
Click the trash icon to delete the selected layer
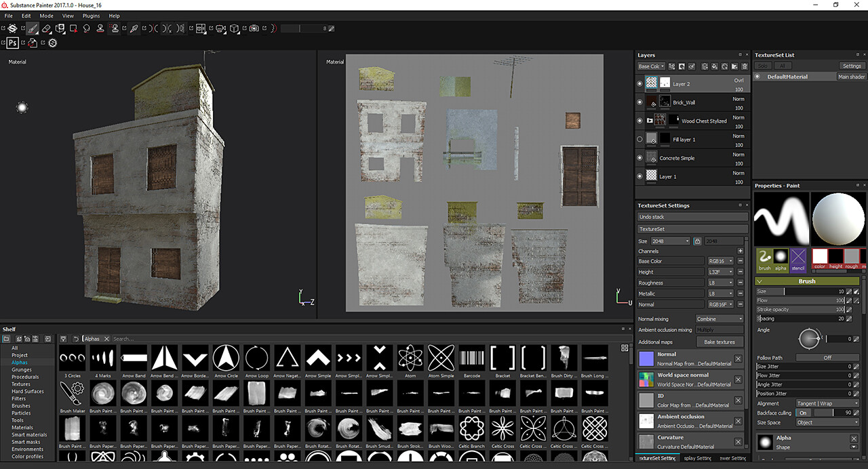click(744, 66)
